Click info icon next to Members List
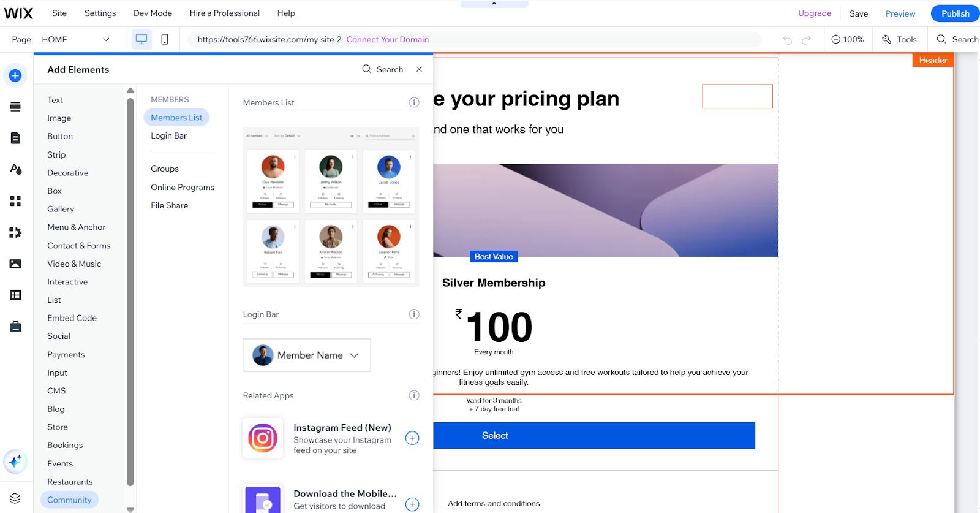980x513 pixels. click(414, 102)
